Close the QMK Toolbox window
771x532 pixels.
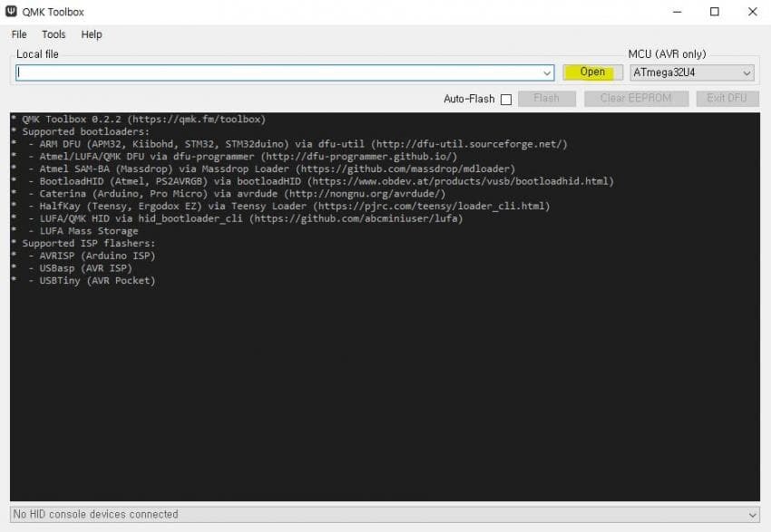tap(752, 12)
